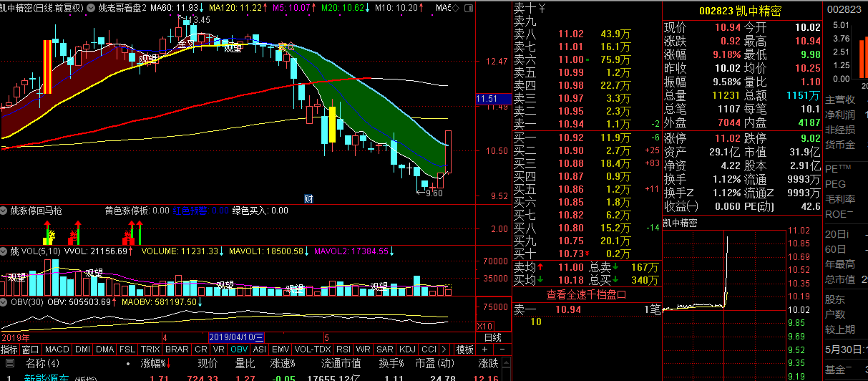Sort list by 现价 column
The width and height of the screenshot is (868, 381).
[208, 363]
